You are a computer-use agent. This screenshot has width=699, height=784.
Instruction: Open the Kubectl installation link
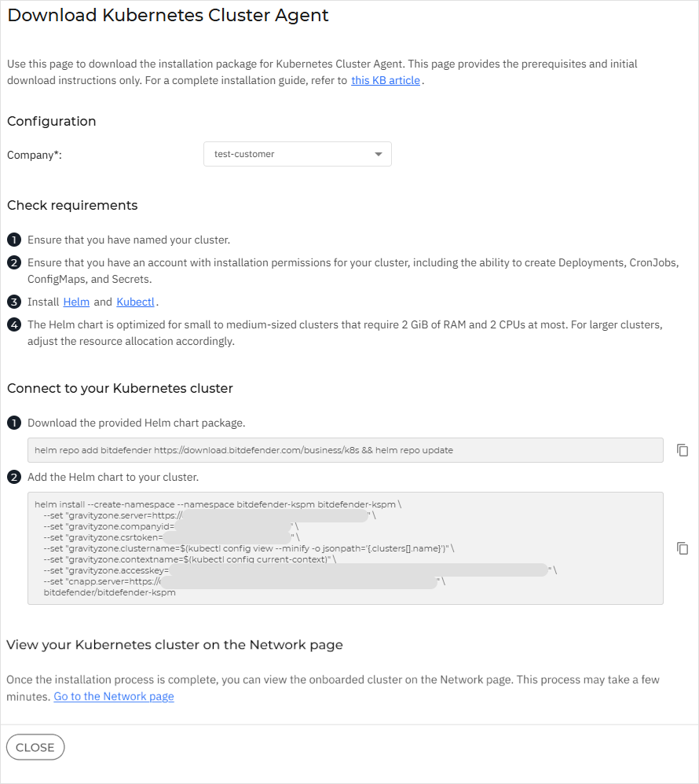[x=135, y=302]
